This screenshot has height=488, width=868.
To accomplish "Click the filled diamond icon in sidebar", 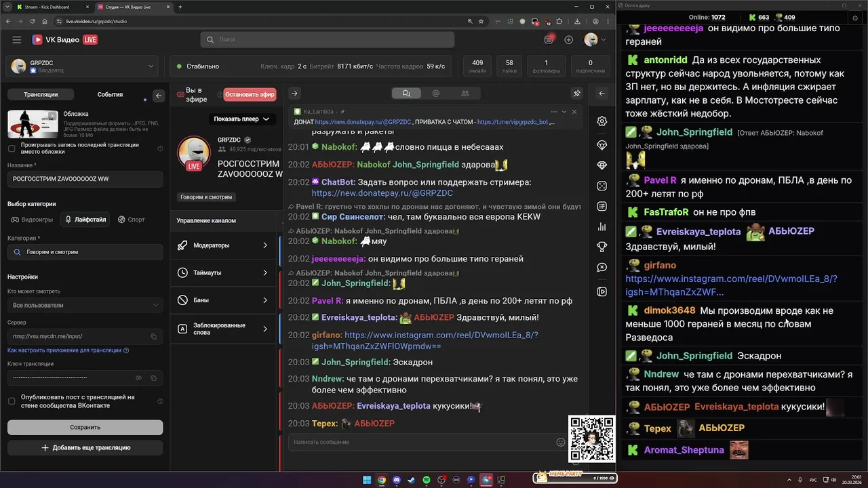I will (x=601, y=165).
